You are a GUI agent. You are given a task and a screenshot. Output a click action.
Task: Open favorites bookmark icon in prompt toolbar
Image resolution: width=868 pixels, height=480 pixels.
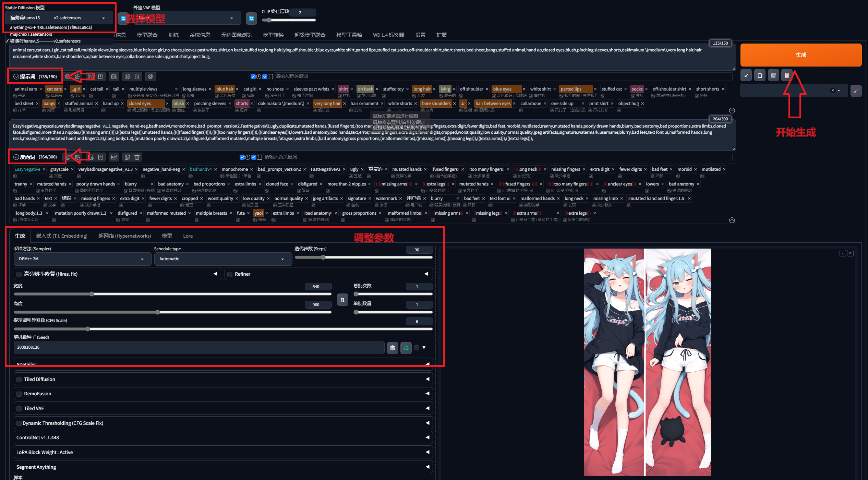tap(100, 76)
